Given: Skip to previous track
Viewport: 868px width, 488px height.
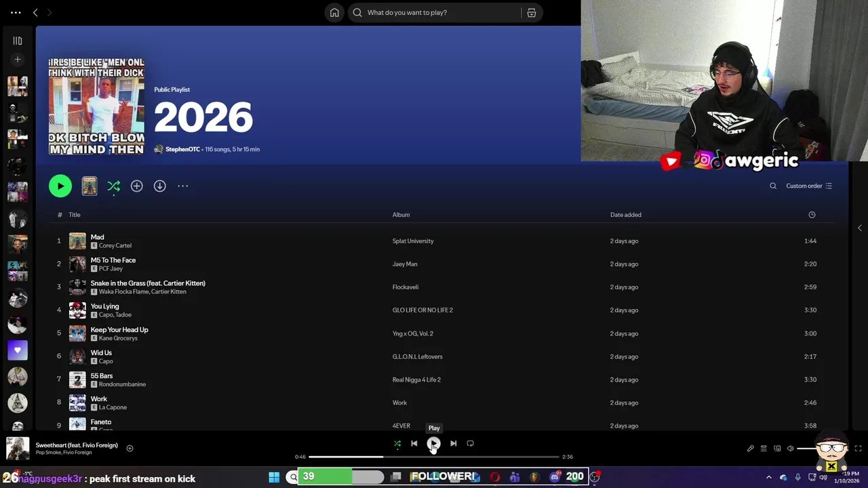Looking at the screenshot, I should pyautogui.click(x=414, y=444).
